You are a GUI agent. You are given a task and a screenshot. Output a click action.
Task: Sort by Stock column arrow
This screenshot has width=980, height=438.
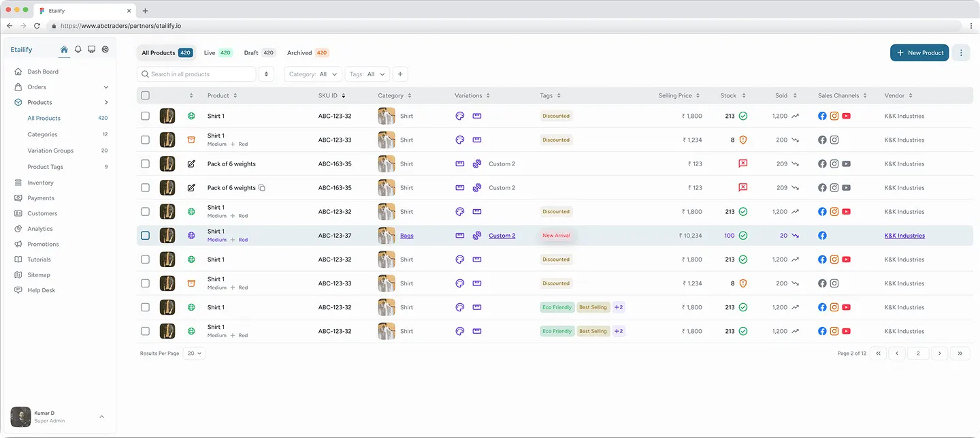click(x=743, y=95)
